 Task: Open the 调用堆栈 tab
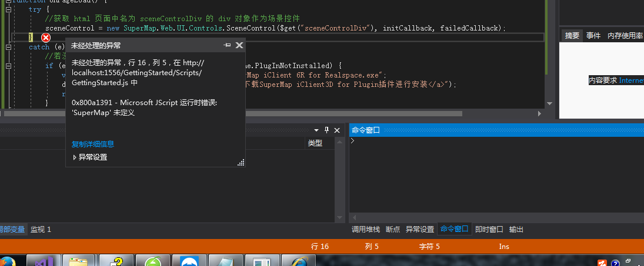click(366, 230)
